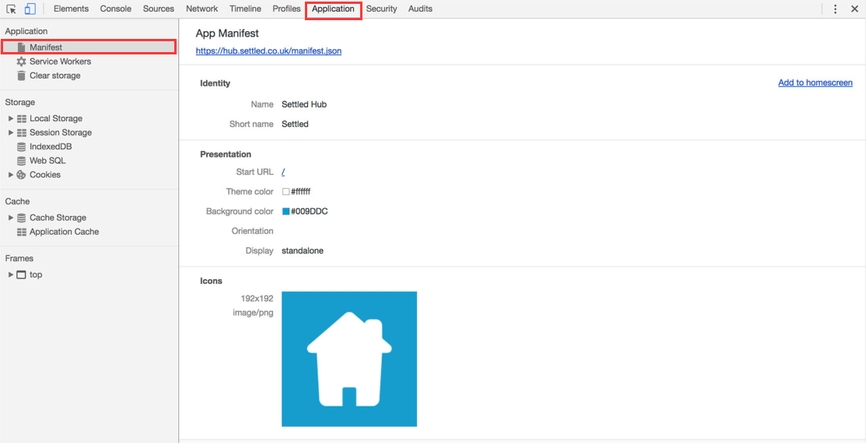Toggle the device toolbar icon

click(x=30, y=9)
